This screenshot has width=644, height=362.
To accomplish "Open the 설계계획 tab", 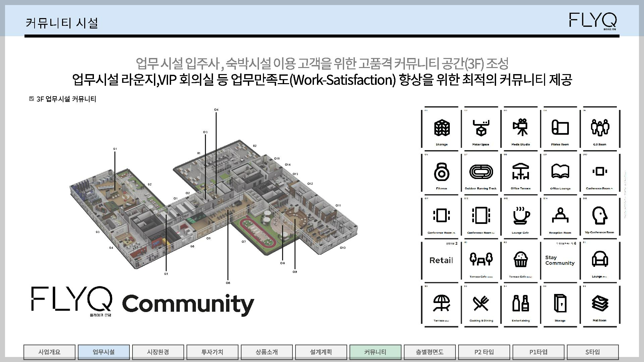I will (321, 352).
